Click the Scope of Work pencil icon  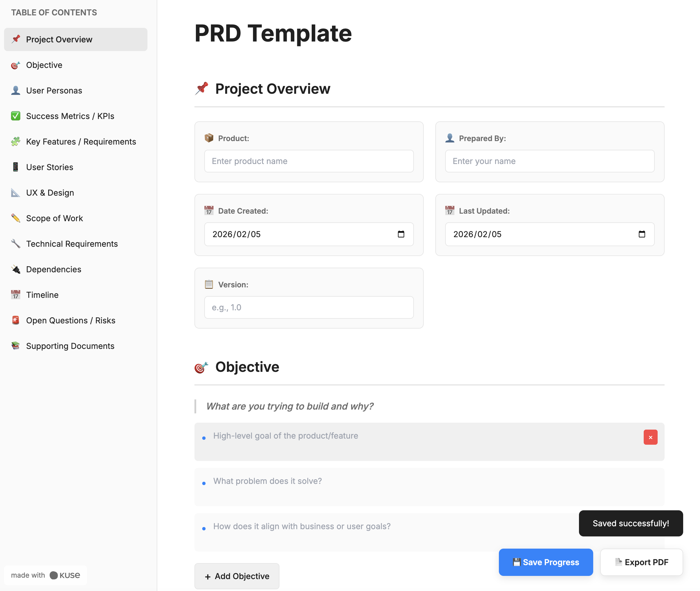coord(15,218)
